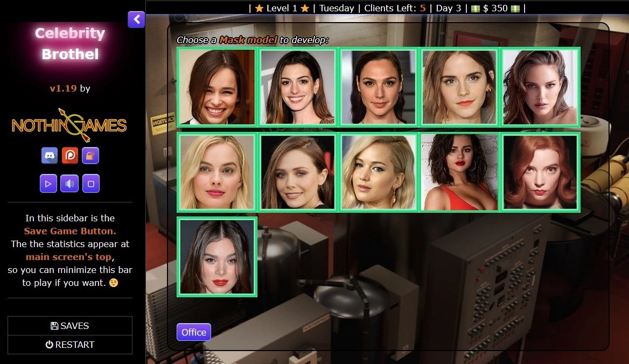Open the Office
629x364 pixels.
(193, 332)
